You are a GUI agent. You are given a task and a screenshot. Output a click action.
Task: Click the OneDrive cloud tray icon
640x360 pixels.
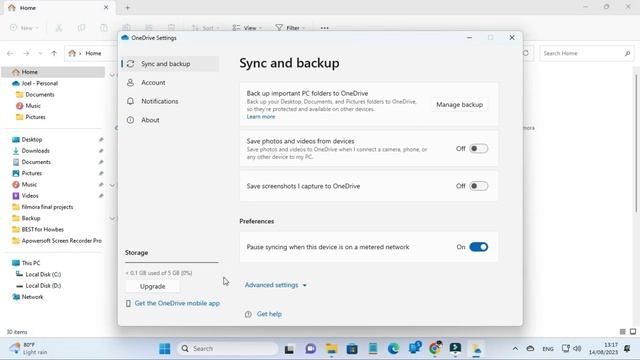530,349
